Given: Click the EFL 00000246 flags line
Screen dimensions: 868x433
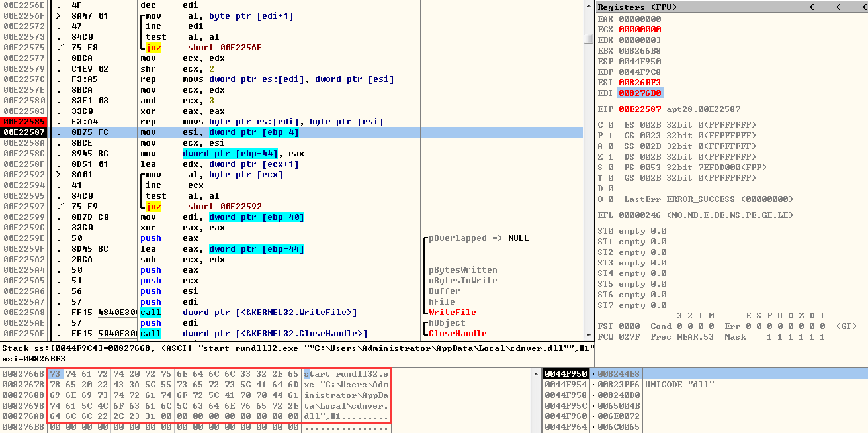Looking at the screenshot, I should pos(695,215).
